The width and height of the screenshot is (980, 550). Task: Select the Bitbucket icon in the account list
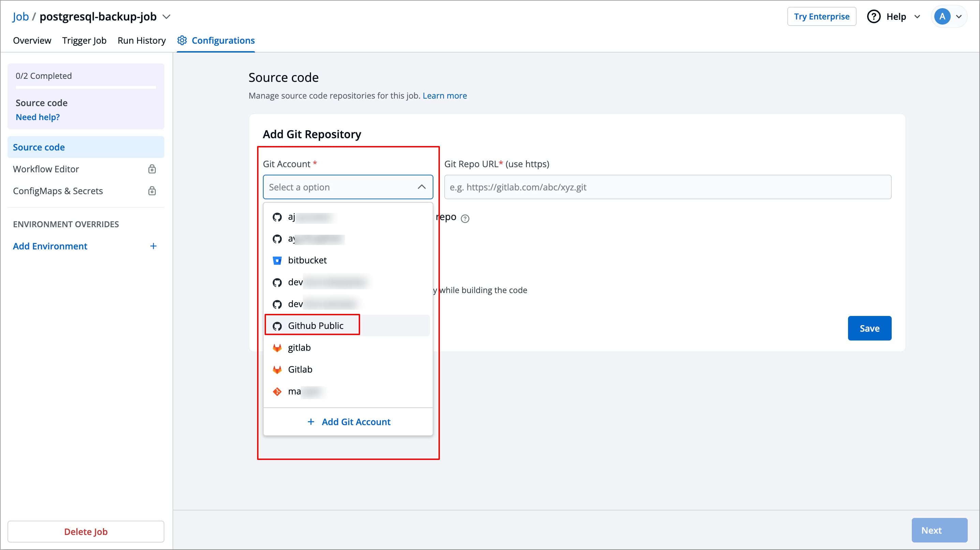277,260
